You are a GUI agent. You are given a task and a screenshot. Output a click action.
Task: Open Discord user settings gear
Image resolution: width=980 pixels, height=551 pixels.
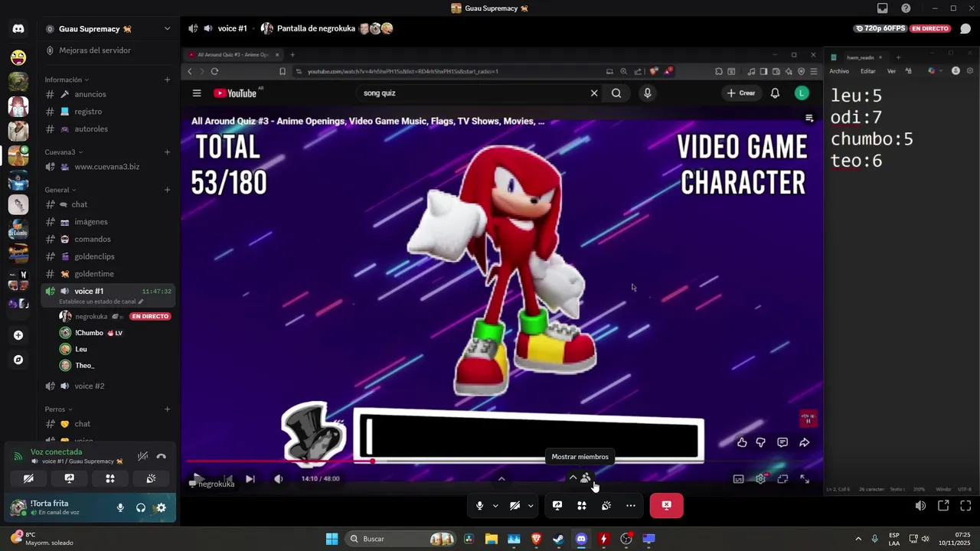pyautogui.click(x=161, y=507)
